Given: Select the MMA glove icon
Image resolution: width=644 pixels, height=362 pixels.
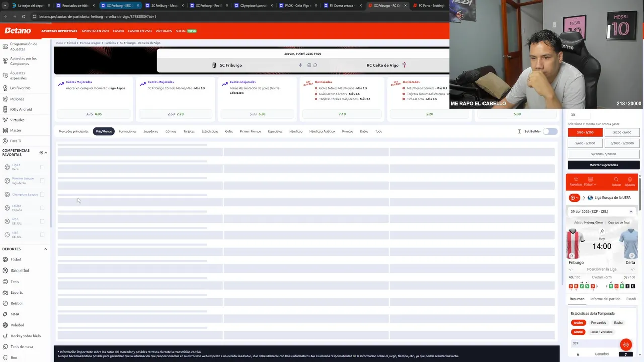Looking at the screenshot, I should tap(5, 314).
